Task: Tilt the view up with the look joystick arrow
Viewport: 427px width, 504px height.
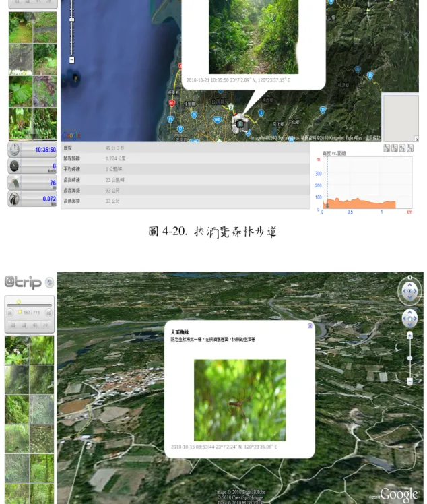Action: [409, 285]
